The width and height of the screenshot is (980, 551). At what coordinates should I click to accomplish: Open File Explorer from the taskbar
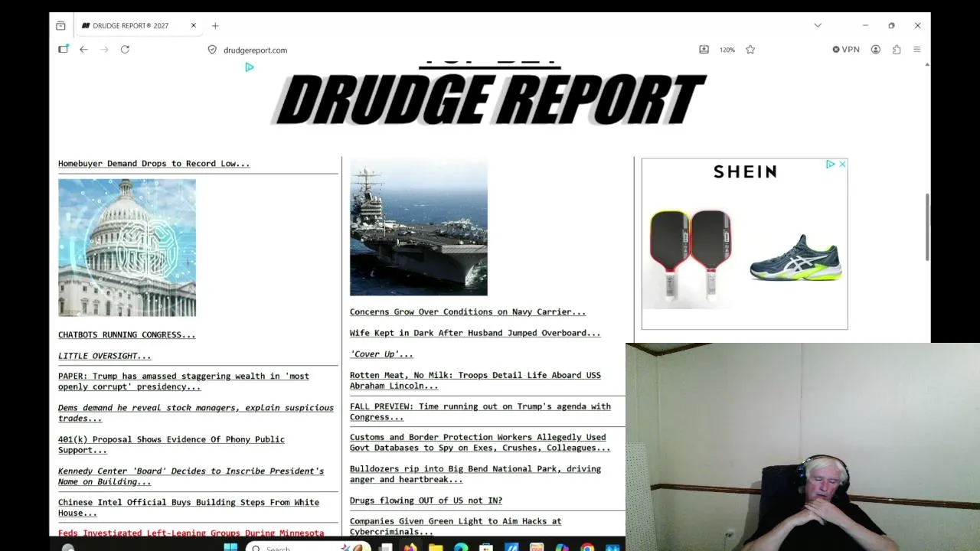[436, 547]
